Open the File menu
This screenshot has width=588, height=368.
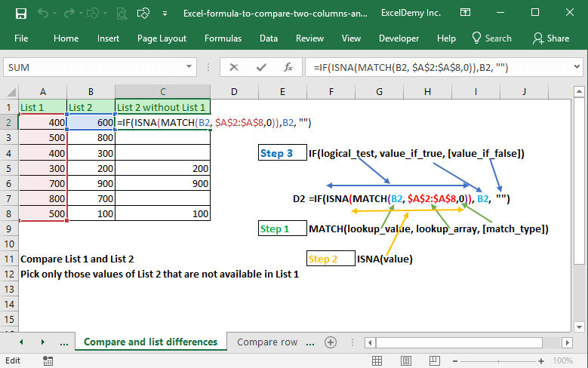pyautogui.click(x=21, y=38)
